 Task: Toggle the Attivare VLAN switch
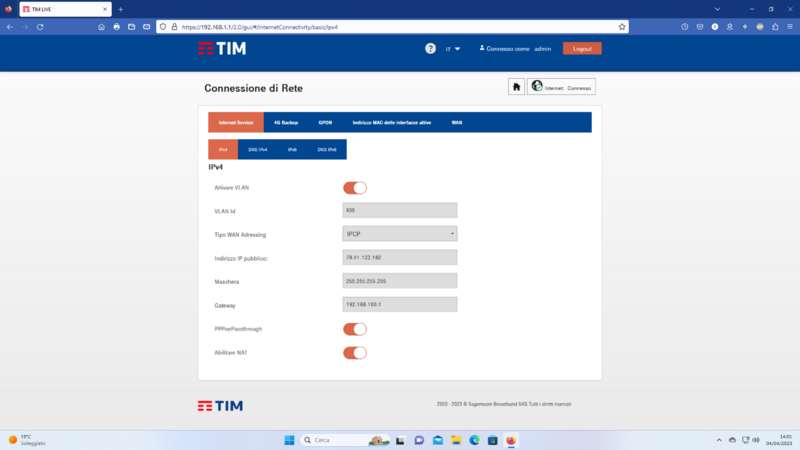pos(355,188)
